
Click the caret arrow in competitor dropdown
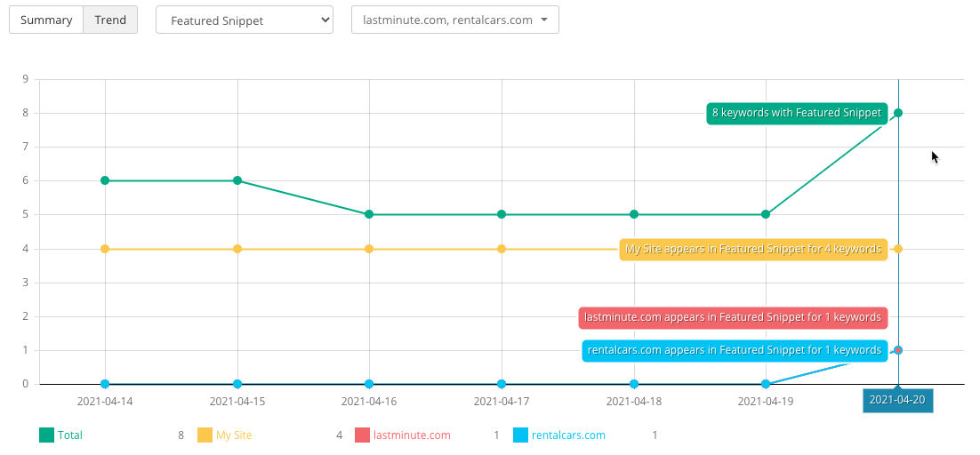click(543, 20)
